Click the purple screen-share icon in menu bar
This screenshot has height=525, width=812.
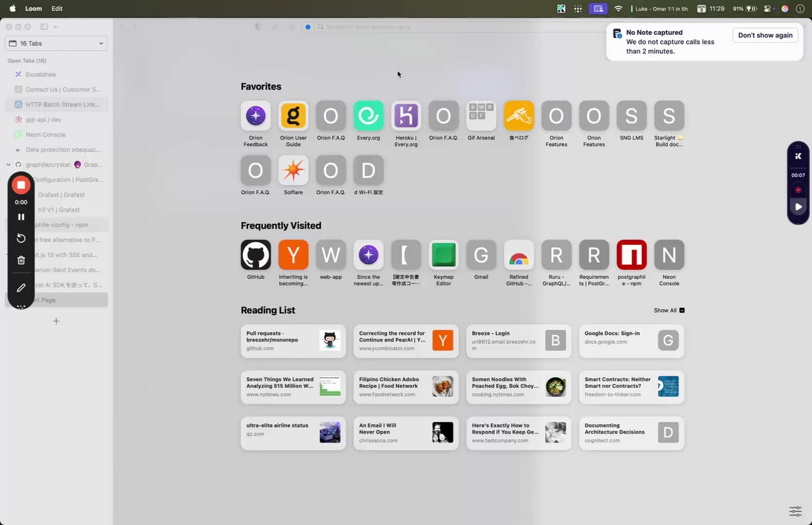click(x=598, y=9)
